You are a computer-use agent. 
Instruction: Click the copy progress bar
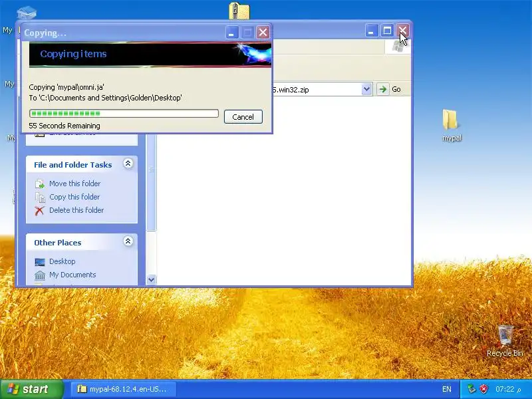(x=124, y=113)
